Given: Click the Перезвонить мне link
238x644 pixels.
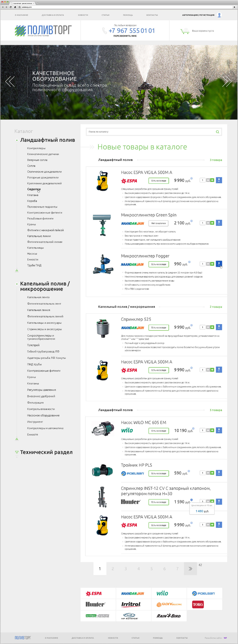Looking at the screenshot, I should pyautogui.click(x=125, y=36).
